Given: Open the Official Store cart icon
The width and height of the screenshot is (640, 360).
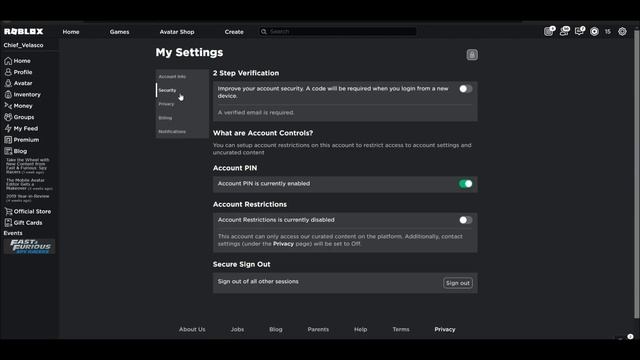Looking at the screenshot, I should (8, 211).
